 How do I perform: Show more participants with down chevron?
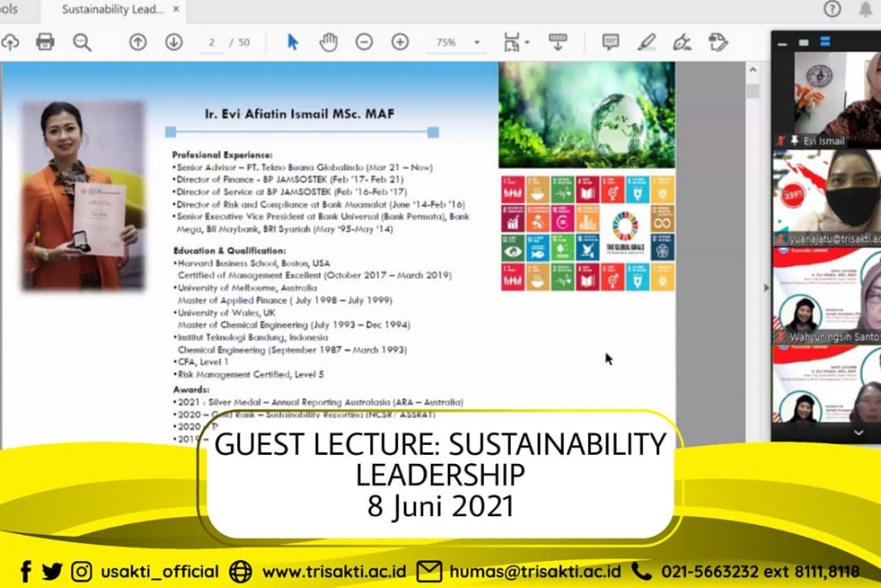(859, 432)
